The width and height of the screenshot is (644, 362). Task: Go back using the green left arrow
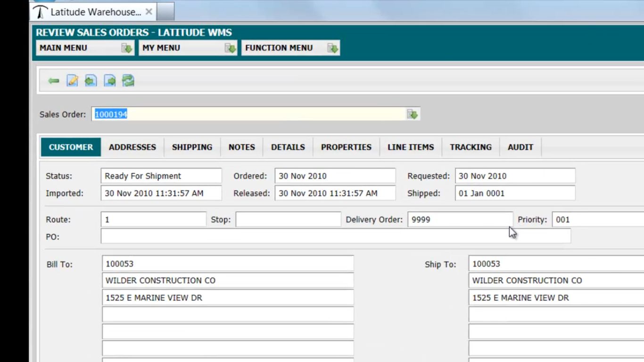pos(54,81)
